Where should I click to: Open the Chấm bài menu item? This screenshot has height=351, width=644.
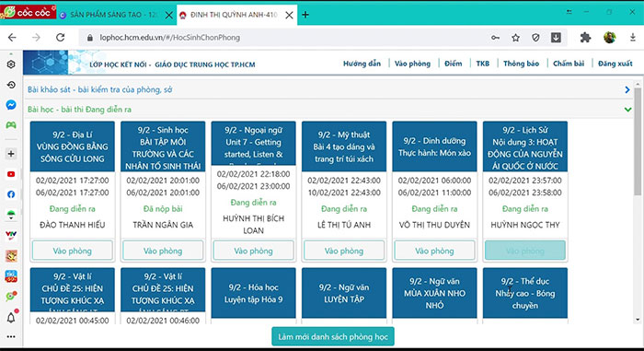click(x=569, y=64)
